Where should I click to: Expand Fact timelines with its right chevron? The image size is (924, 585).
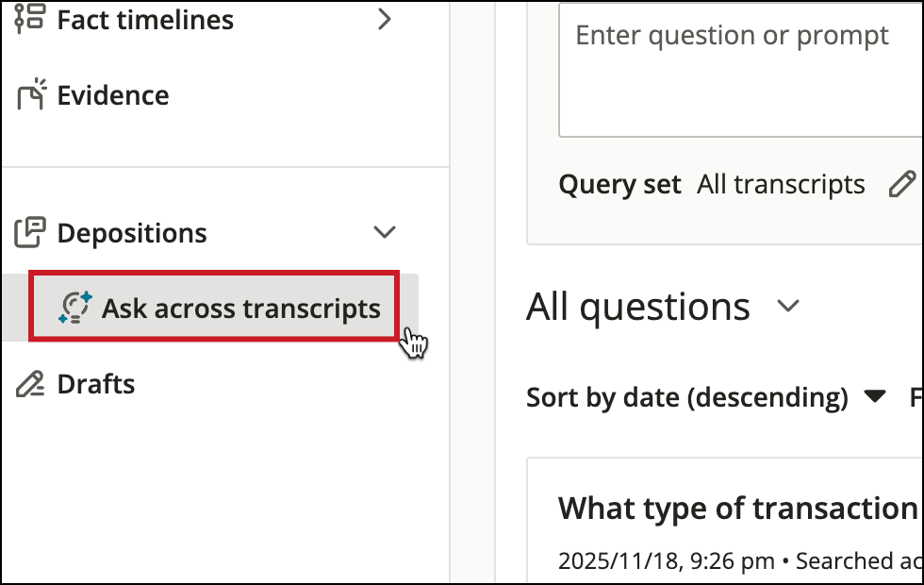385,18
